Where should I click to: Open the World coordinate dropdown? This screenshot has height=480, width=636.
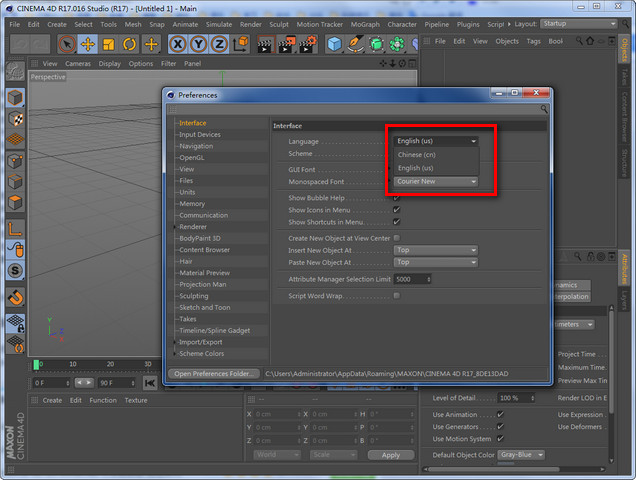(277, 455)
